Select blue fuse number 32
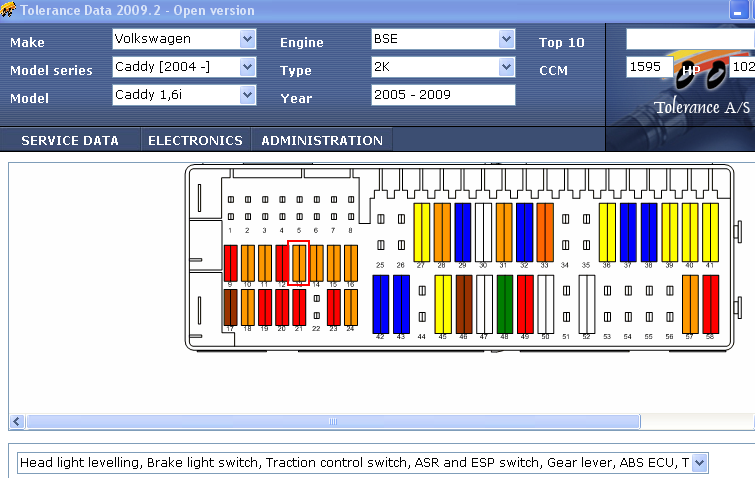 pos(525,233)
